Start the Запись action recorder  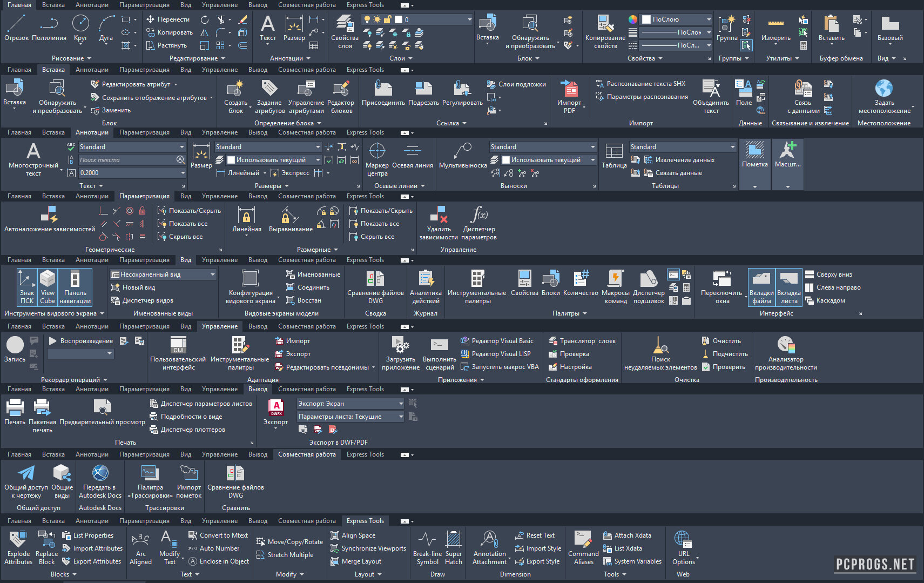[15, 349]
